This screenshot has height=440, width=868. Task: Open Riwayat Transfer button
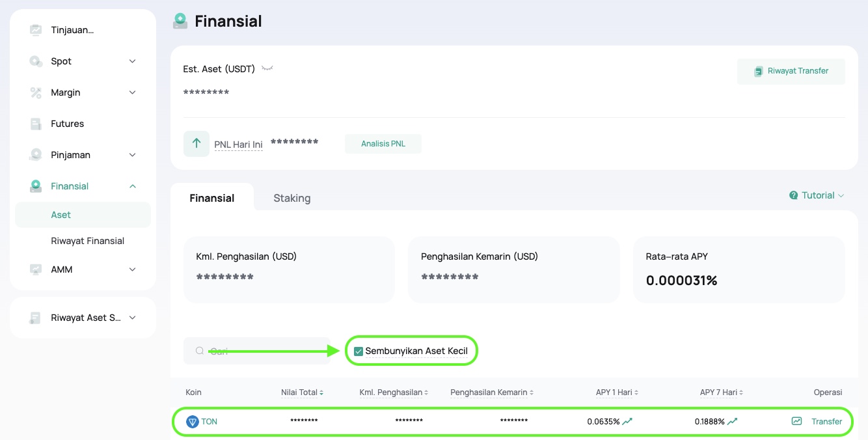click(791, 72)
